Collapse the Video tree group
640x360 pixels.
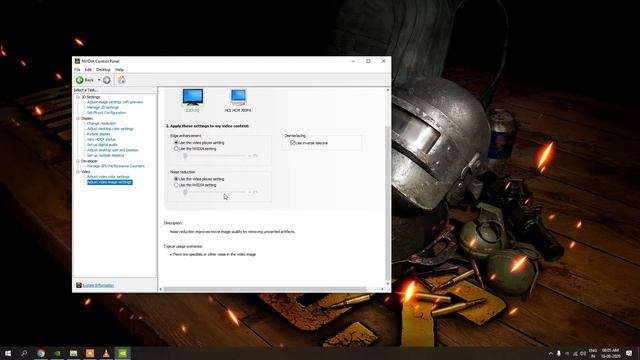click(x=78, y=172)
